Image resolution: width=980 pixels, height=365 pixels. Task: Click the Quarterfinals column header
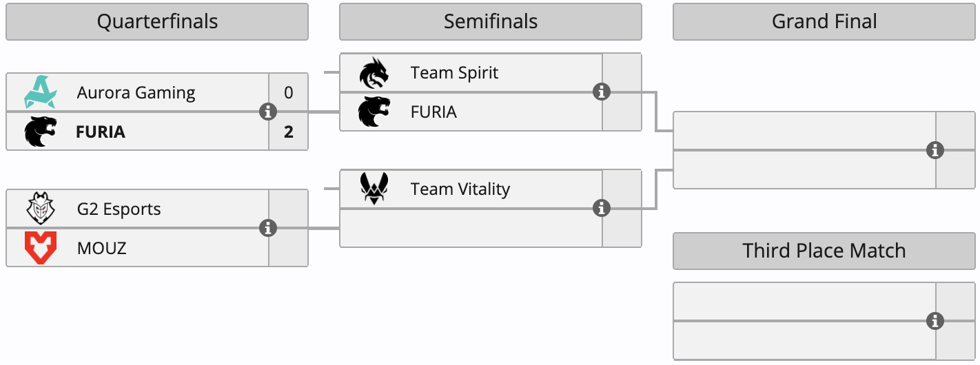click(157, 22)
